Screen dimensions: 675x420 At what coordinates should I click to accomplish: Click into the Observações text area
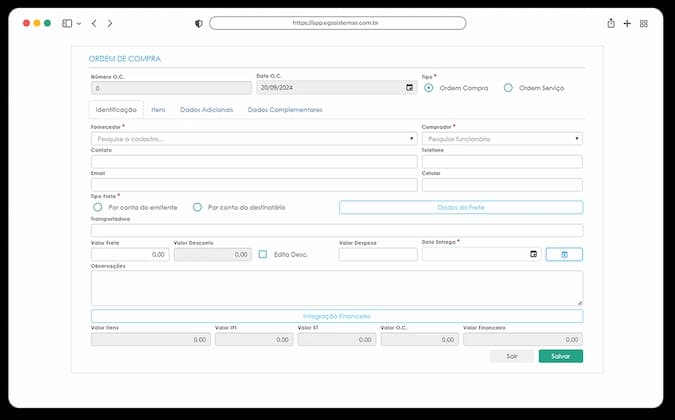point(337,288)
